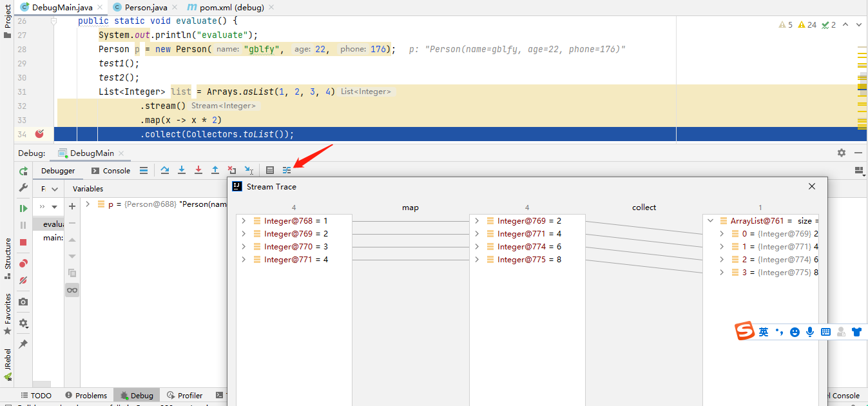Click the red Force Step Into icon
Screen dimensions: 868x406
(x=198, y=170)
